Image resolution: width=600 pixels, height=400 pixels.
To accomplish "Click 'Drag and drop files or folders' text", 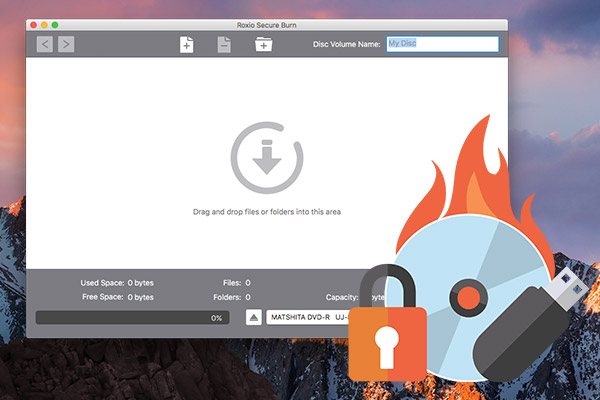I will tap(267, 212).
